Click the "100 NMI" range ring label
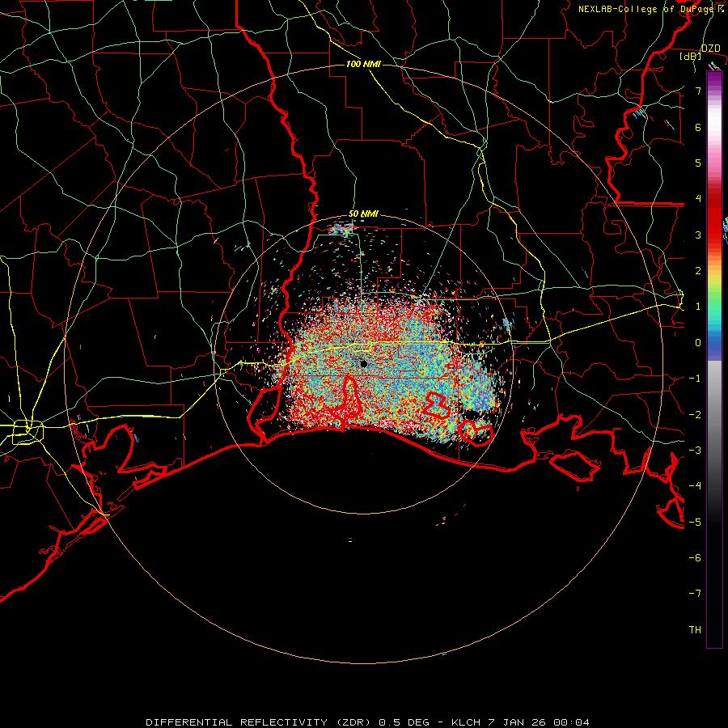This screenshot has height=728, width=728. coord(363,64)
